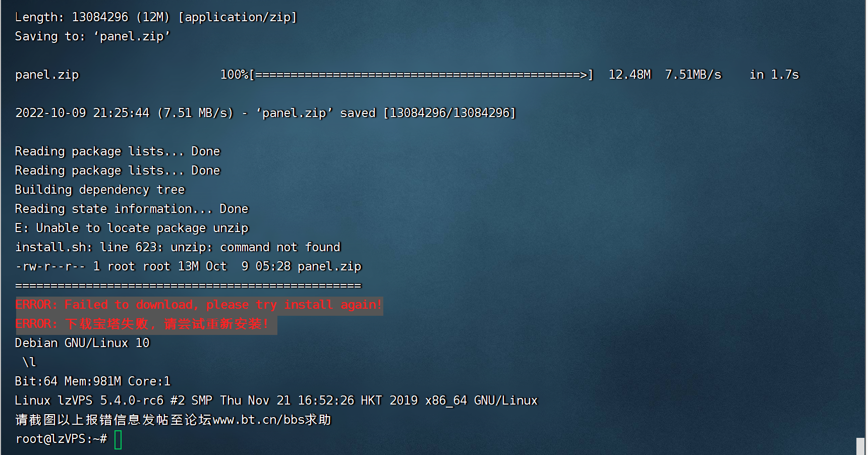Screen dimensions: 868x455
Task: Click the equals-sign separator line above the errors
Action: point(188,286)
